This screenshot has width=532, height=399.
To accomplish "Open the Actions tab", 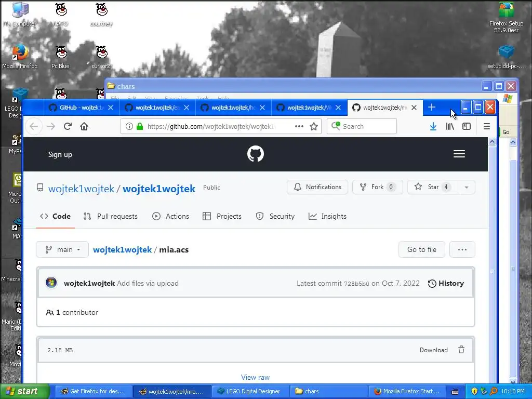I will (170, 217).
